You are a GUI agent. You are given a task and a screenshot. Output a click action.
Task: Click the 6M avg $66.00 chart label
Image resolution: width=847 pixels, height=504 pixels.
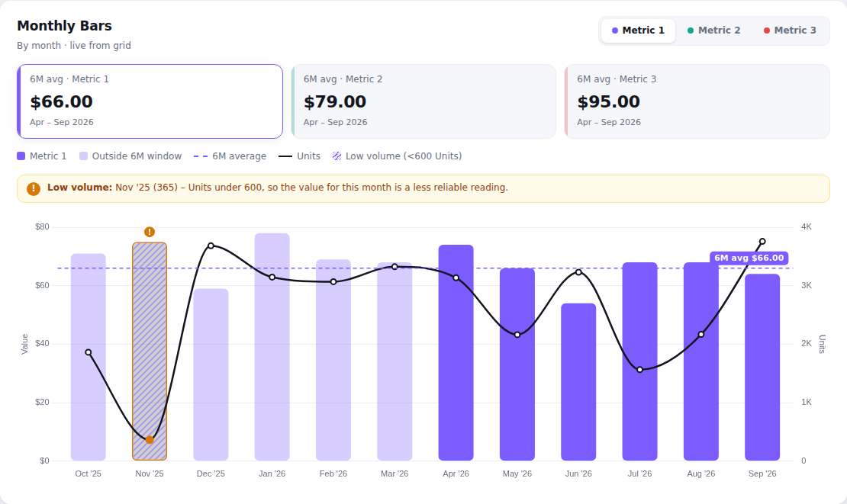click(x=749, y=258)
